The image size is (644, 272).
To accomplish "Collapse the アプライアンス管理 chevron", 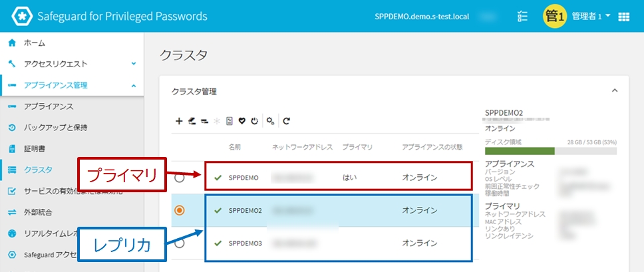I will click(134, 85).
